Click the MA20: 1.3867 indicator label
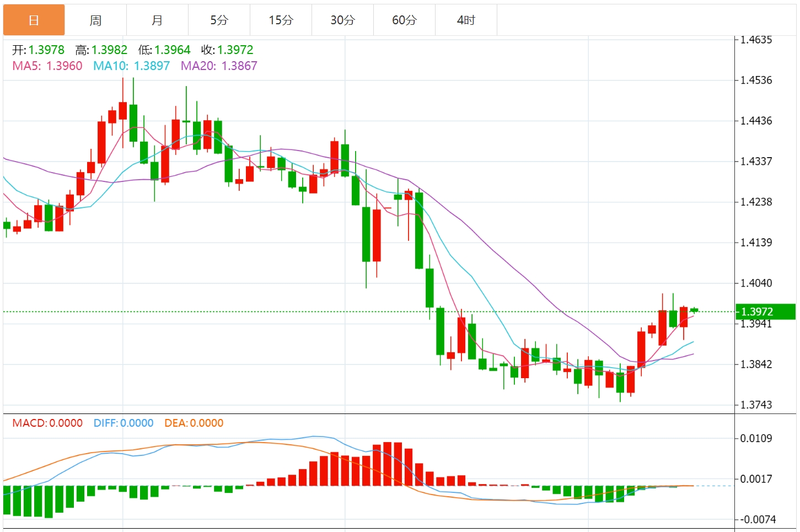800x532 pixels. point(219,66)
